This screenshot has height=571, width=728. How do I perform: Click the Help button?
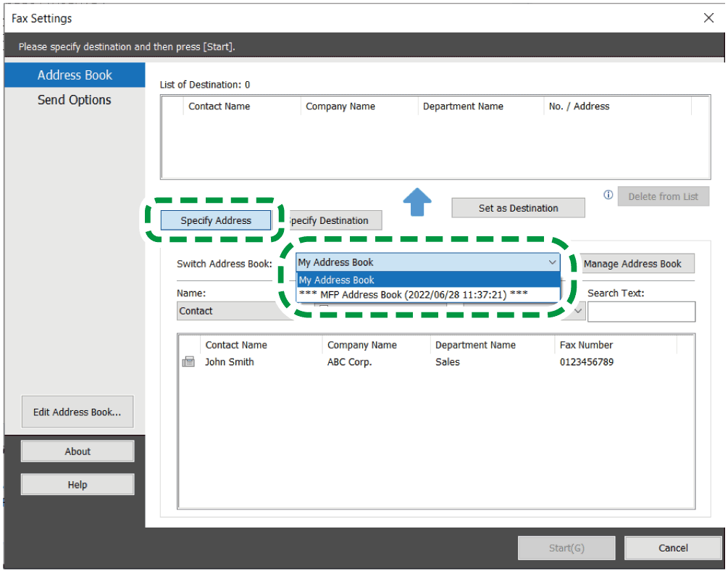click(78, 485)
